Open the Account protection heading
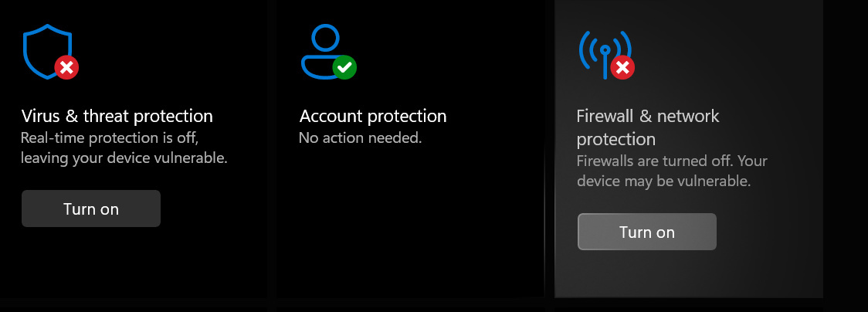 [x=373, y=117]
